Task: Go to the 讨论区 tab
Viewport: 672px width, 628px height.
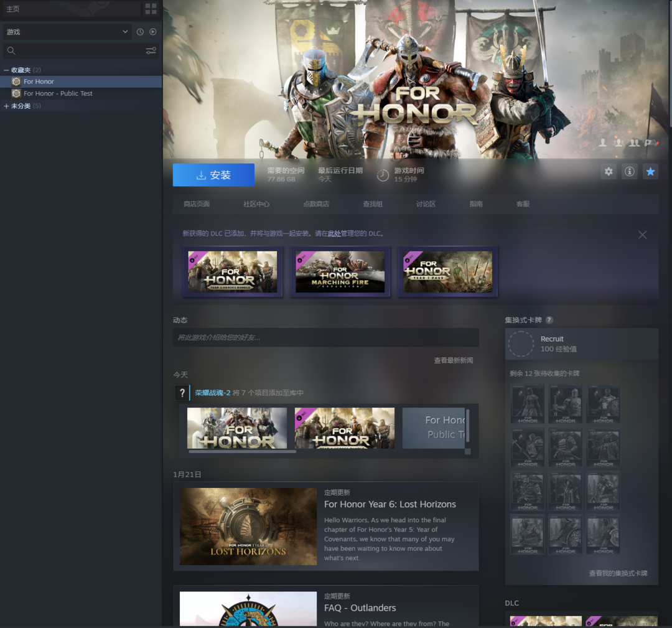Action: coord(426,204)
